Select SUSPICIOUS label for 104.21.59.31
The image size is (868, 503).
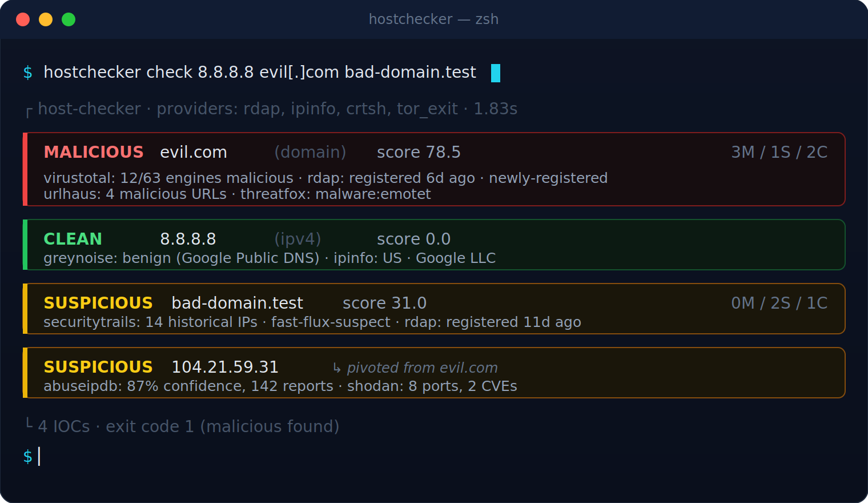(x=98, y=367)
